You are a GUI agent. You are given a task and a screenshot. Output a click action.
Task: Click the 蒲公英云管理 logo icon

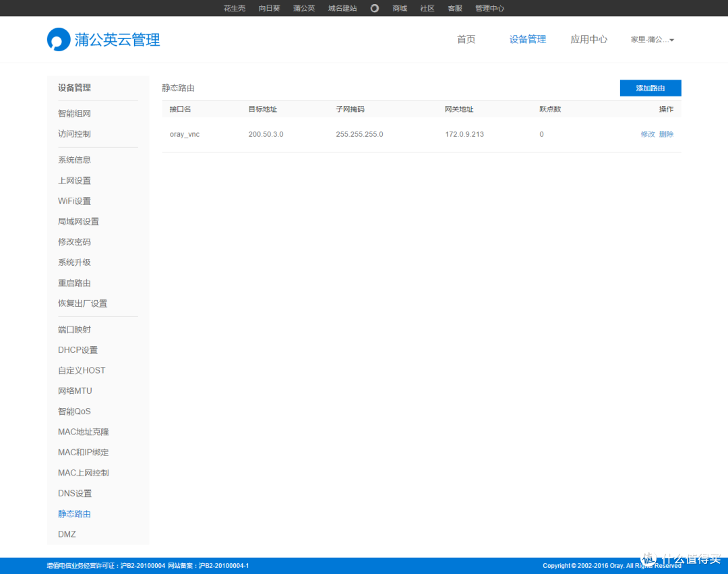(x=59, y=40)
